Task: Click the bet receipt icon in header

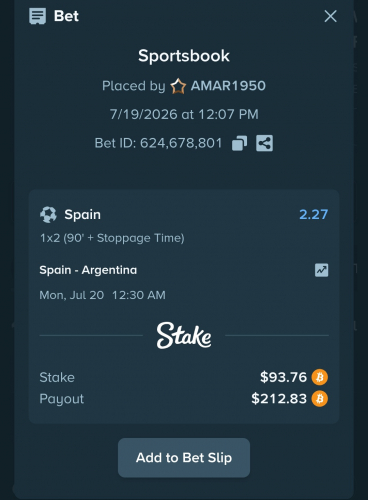Action: pos(37,16)
